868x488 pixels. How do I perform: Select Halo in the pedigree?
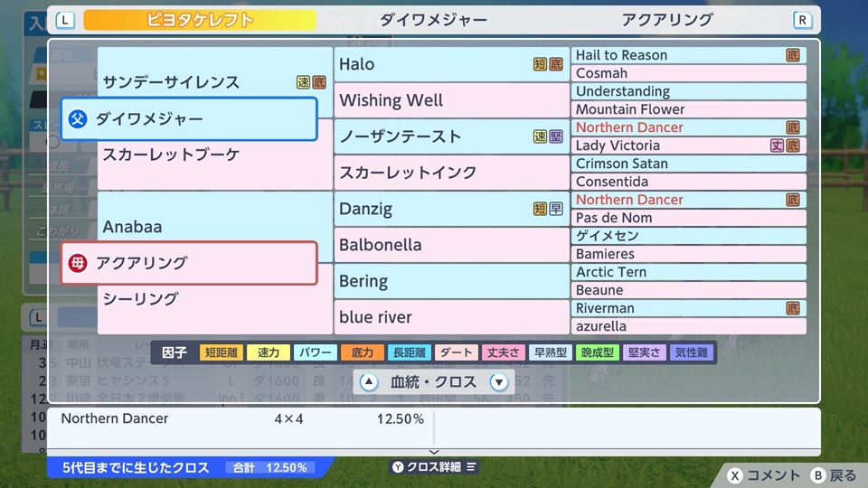pyautogui.click(x=451, y=64)
